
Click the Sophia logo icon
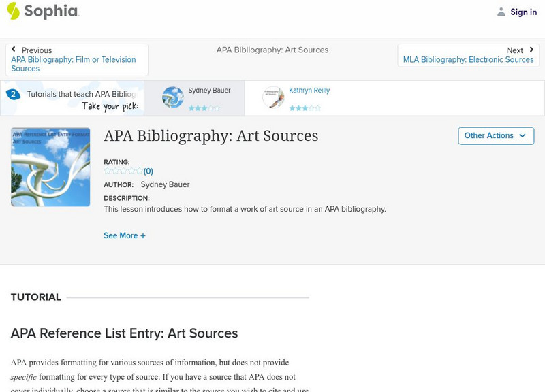point(14,11)
